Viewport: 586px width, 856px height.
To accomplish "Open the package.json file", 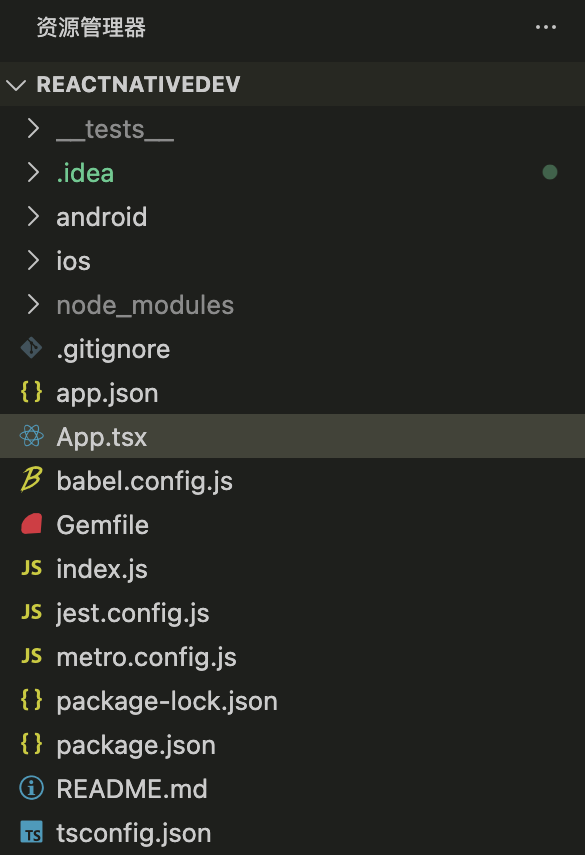I will point(292,745).
